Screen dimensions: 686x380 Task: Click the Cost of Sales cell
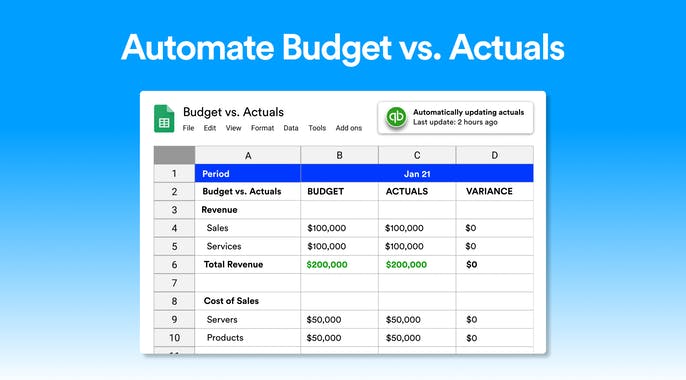coord(248,301)
